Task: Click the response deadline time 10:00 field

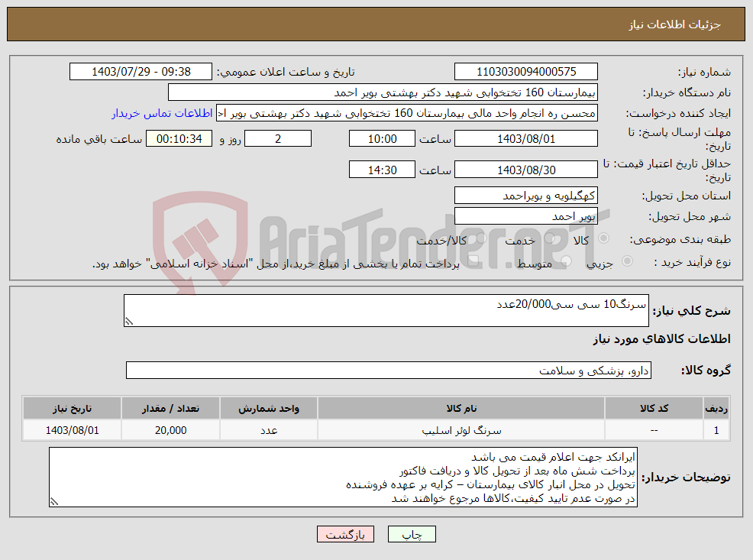Action: [382, 139]
